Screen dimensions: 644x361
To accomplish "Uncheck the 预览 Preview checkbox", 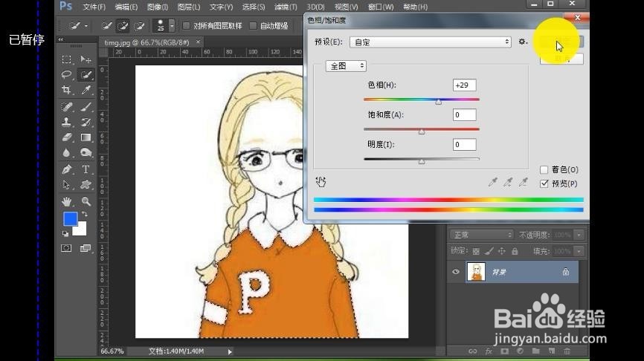I will point(544,183).
